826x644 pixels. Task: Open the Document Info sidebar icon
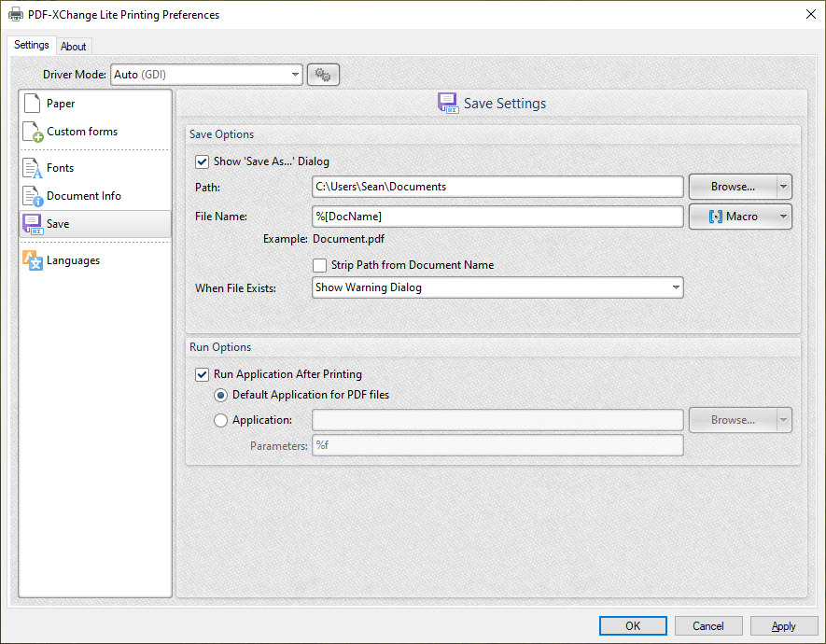[x=33, y=196]
